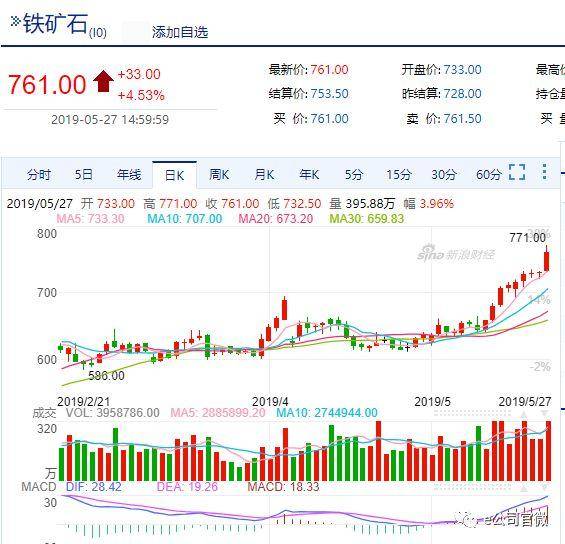Click the +33.00 change value
The height and width of the screenshot is (544, 565).
139,74
